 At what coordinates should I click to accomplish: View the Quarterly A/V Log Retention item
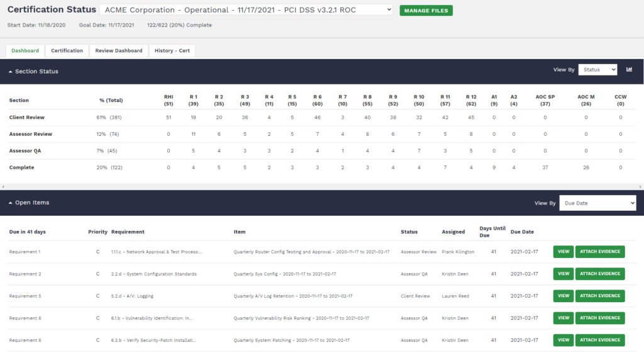563,296
